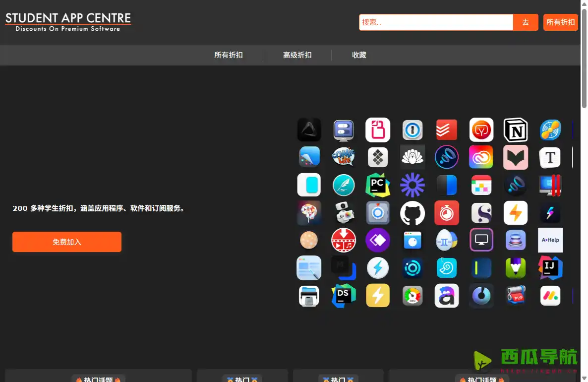Viewport: 588px width, 382px height.
Task: Select the red timer stopwatch icon
Action: tap(447, 213)
